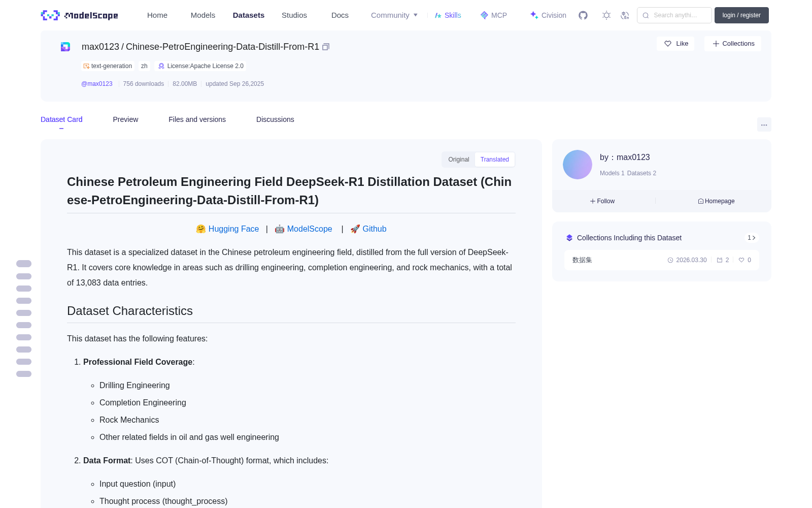Open Datasets in navigation
The image size is (812, 508).
coord(249,15)
